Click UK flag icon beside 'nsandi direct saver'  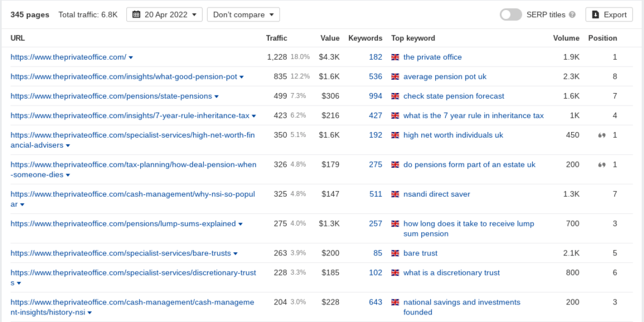[x=395, y=194]
